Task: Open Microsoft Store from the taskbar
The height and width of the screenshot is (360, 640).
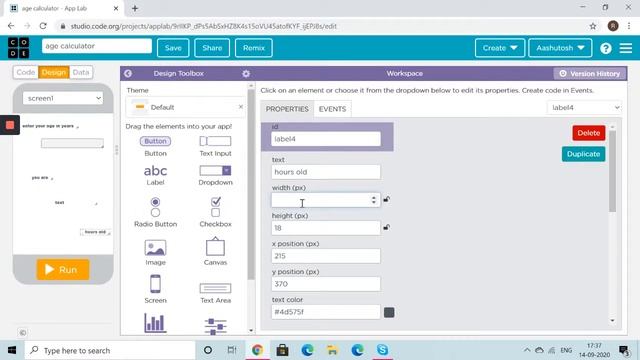Action: pyautogui.click(x=282, y=350)
